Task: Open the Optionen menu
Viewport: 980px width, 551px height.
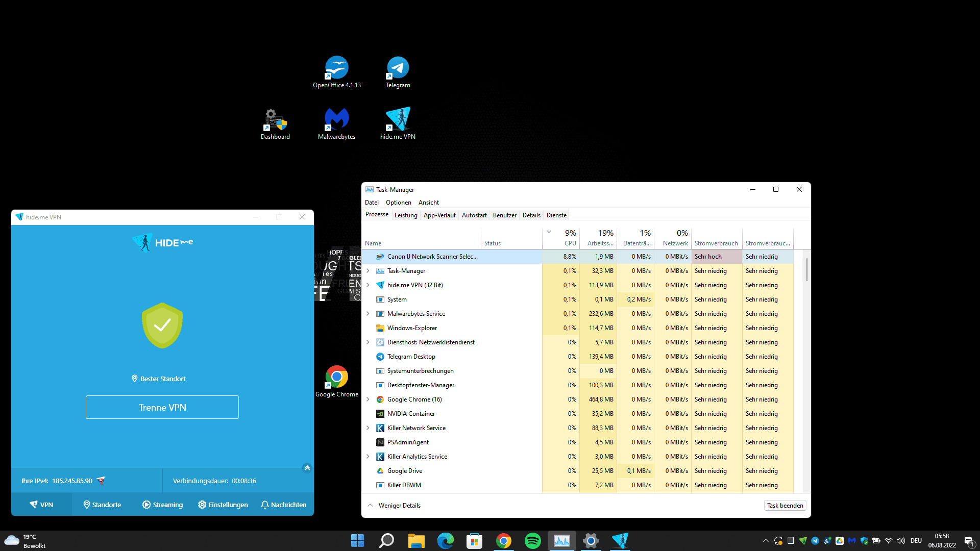Action: [x=398, y=203]
